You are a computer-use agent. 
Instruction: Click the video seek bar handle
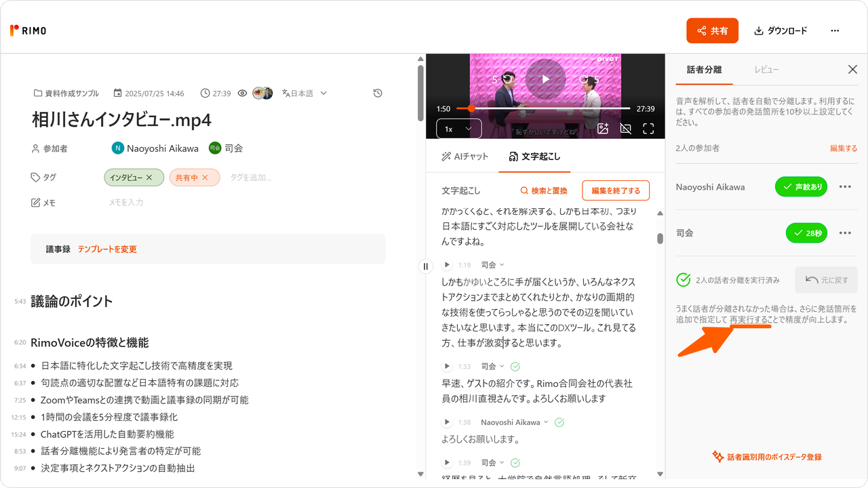(x=471, y=108)
